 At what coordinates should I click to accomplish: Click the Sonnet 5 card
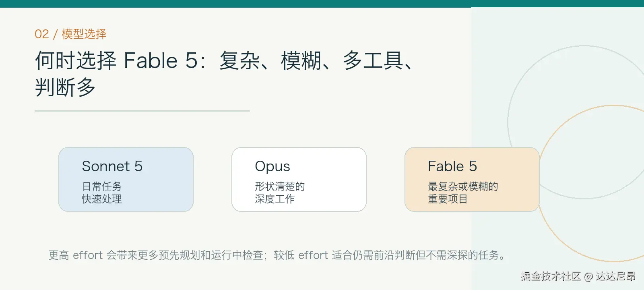(x=126, y=179)
